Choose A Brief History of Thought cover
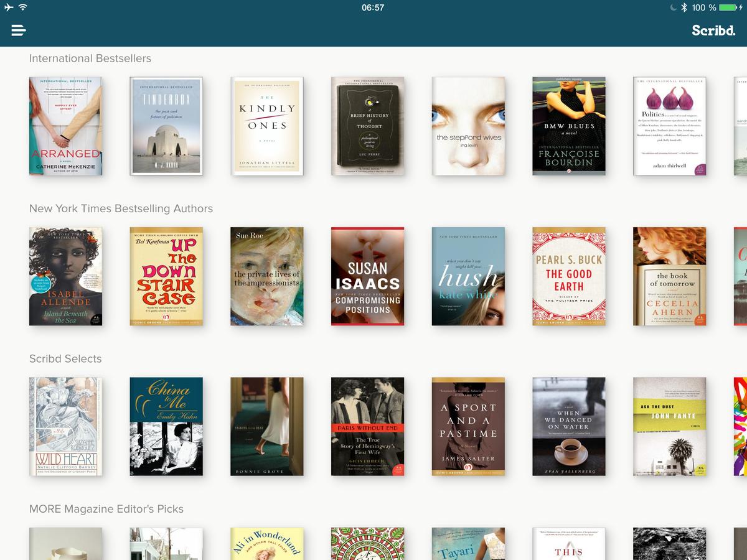The image size is (747, 560). 368,126
